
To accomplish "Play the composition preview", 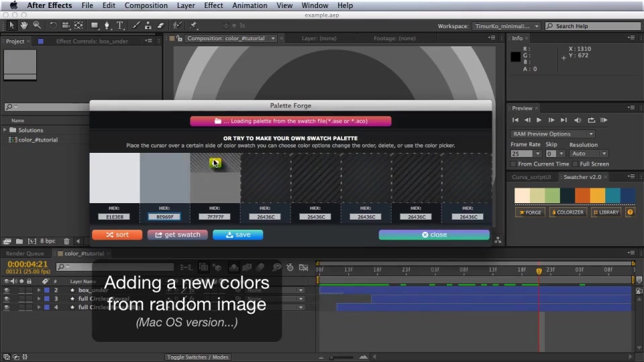I will pyautogui.click(x=539, y=120).
